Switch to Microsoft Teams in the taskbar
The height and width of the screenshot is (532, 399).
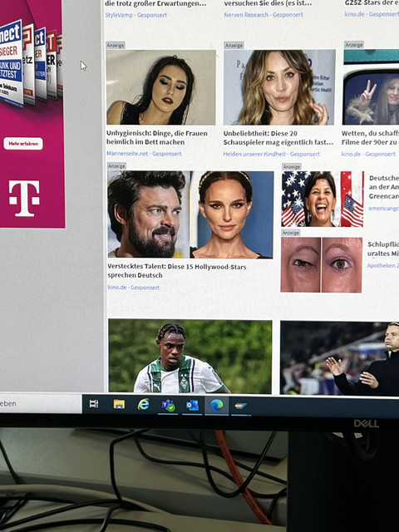[x=168, y=405]
